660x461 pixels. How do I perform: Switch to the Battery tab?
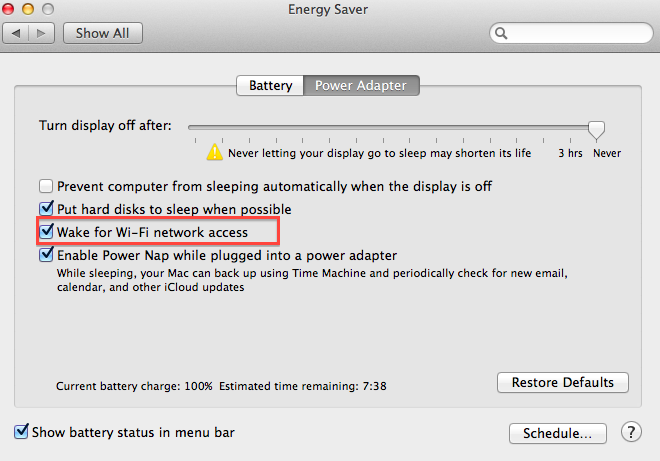[270, 85]
